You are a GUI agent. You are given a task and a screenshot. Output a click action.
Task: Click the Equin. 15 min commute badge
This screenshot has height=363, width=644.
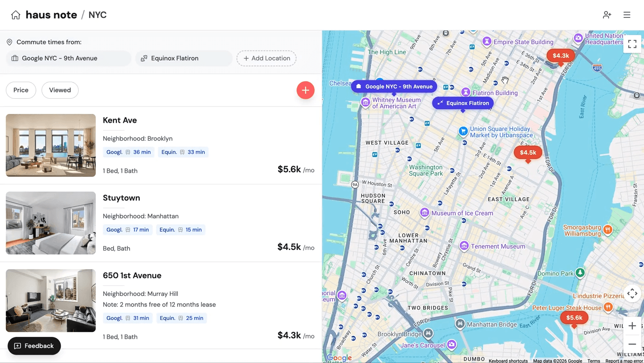(181, 230)
